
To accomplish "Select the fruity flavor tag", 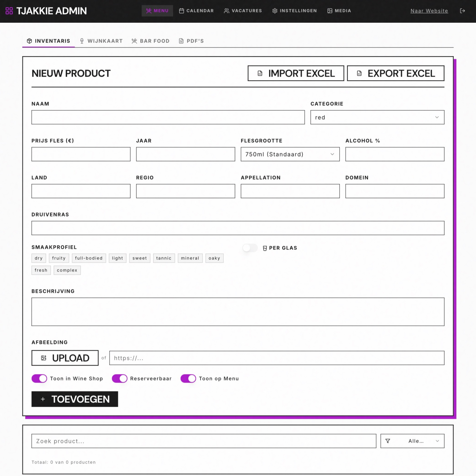I will [59, 258].
